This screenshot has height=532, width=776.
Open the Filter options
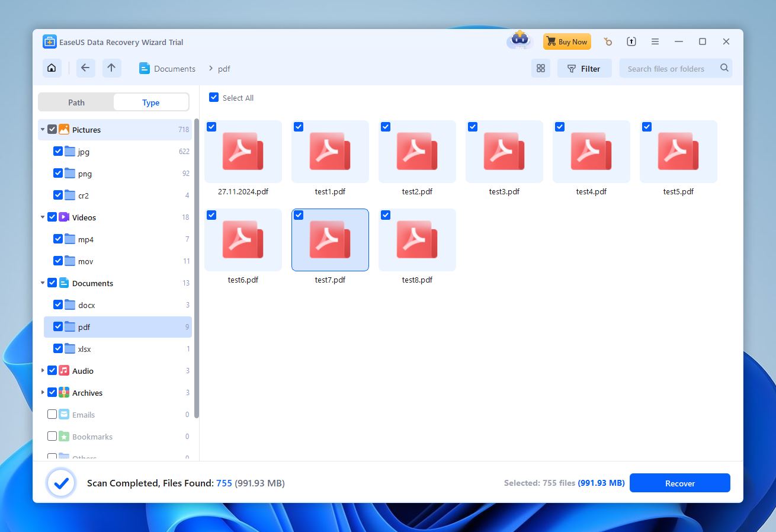tap(583, 69)
